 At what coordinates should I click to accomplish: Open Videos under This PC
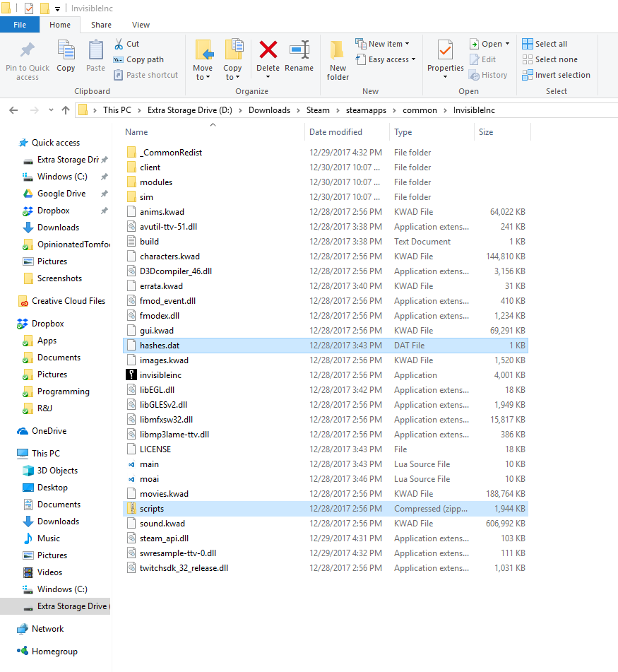(49, 572)
